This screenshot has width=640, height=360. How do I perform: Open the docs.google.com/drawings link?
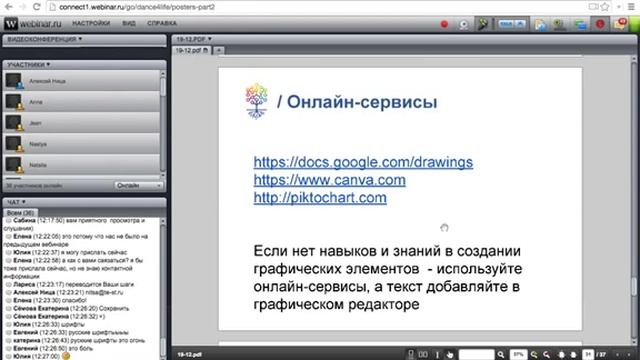363,162
